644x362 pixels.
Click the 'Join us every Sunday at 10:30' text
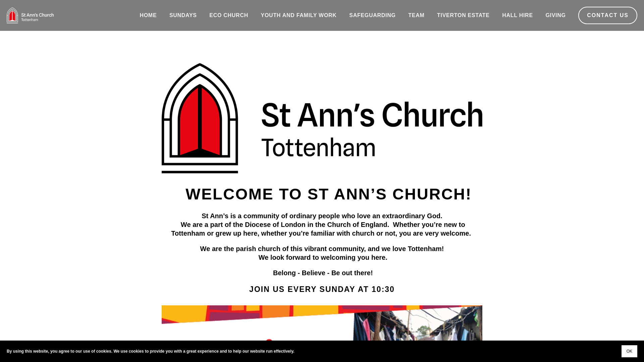(x=322, y=289)
